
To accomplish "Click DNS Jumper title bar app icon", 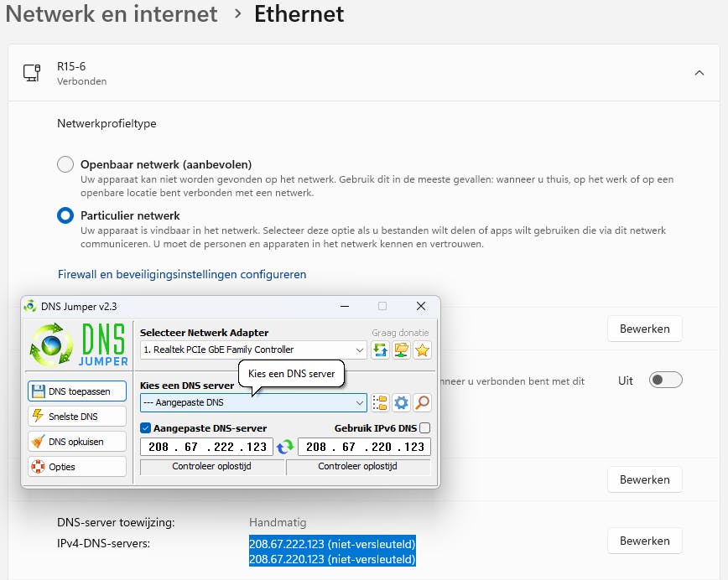I will (30, 306).
